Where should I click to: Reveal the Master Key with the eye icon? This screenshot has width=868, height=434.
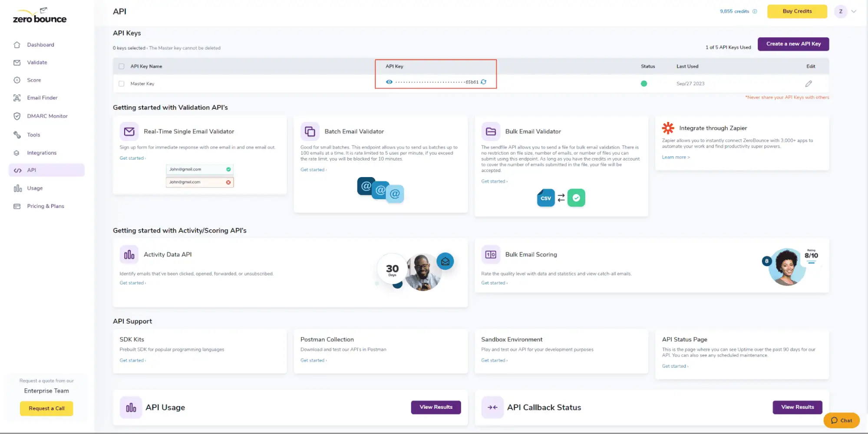click(x=389, y=82)
